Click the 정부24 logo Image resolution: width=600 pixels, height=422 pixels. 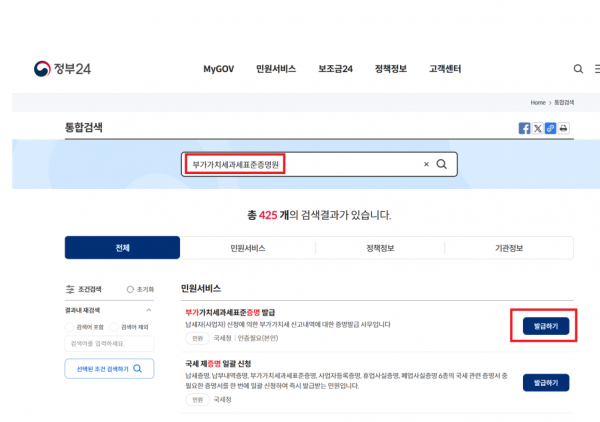62,69
